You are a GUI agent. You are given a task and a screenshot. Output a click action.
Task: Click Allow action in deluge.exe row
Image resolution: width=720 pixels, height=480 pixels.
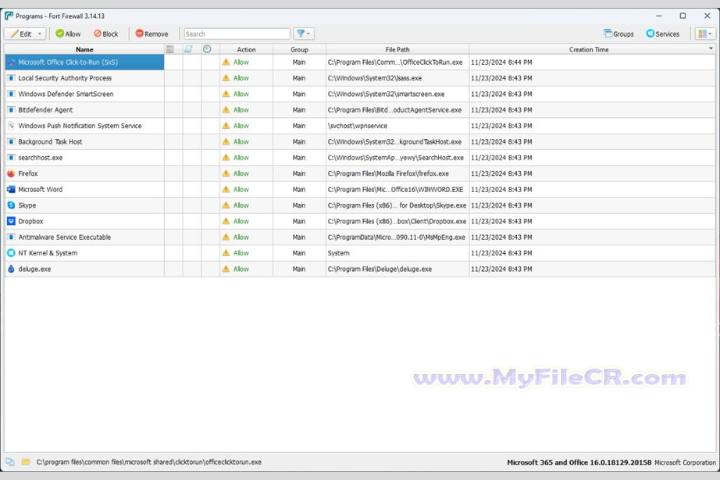tap(241, 269)
